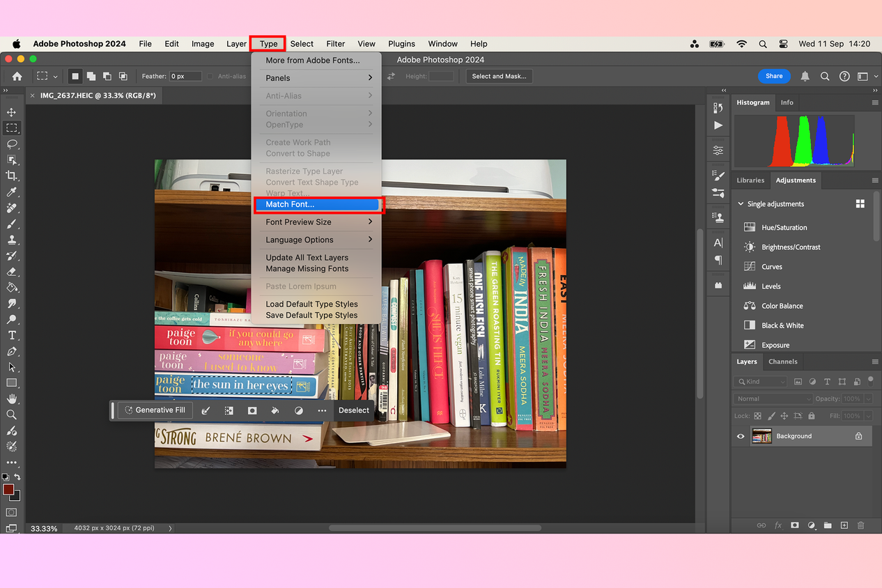Select the Dodge tool
882x588 pixels.
point(11,319)
